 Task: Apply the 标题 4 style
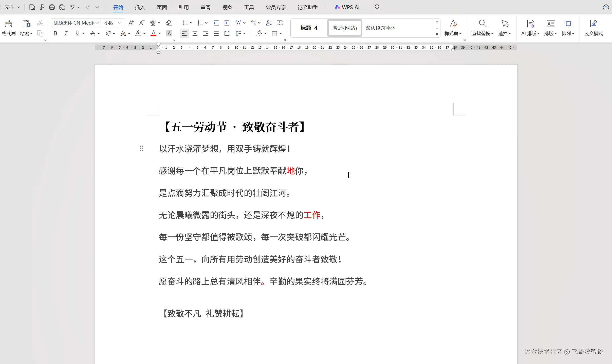(x=309, y=28)
